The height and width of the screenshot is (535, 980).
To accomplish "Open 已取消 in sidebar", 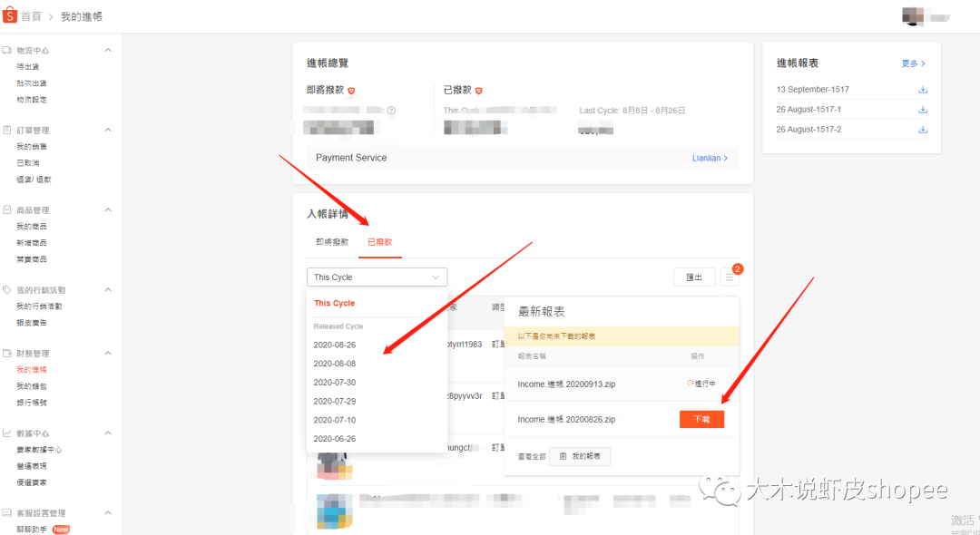I will coord(28,163).
